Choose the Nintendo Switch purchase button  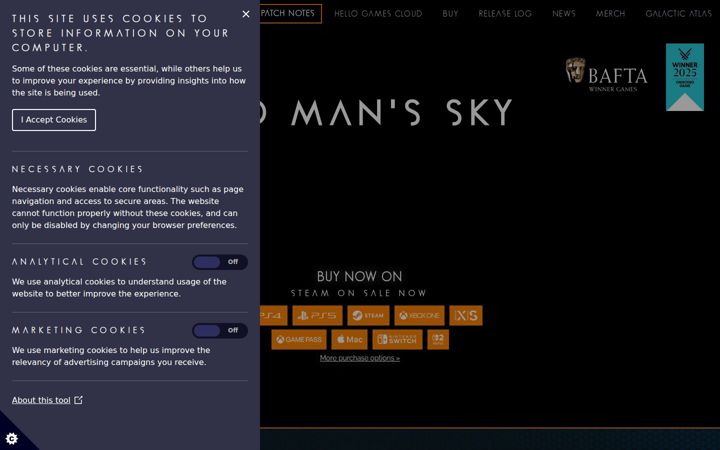point(397,340)
